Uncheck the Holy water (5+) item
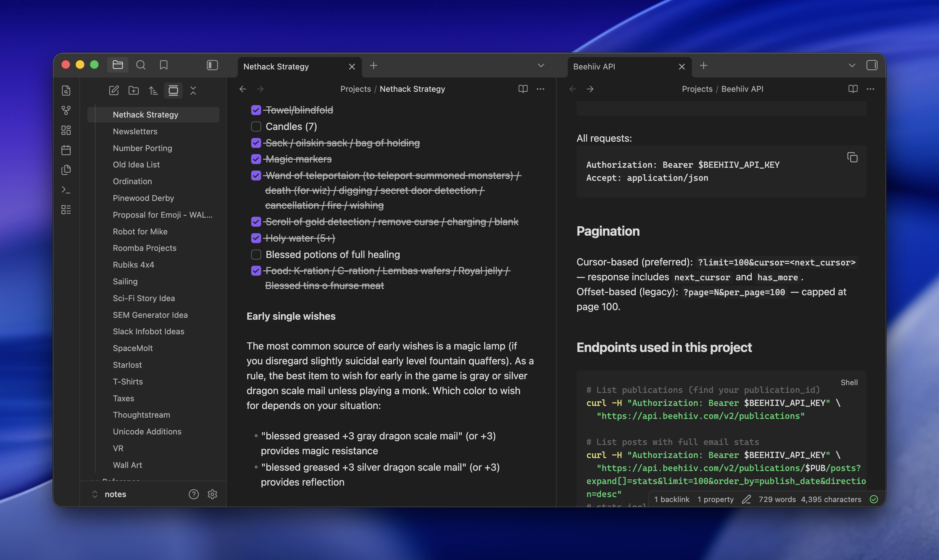 click(x=256, y=238)
